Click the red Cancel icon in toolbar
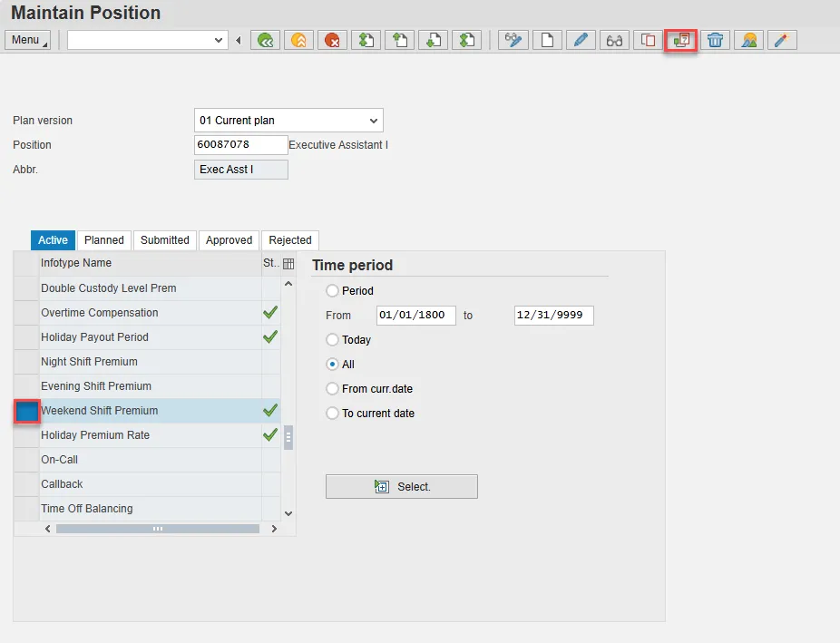The height and width of the screenshot is (643, 840). click(332, 40)
